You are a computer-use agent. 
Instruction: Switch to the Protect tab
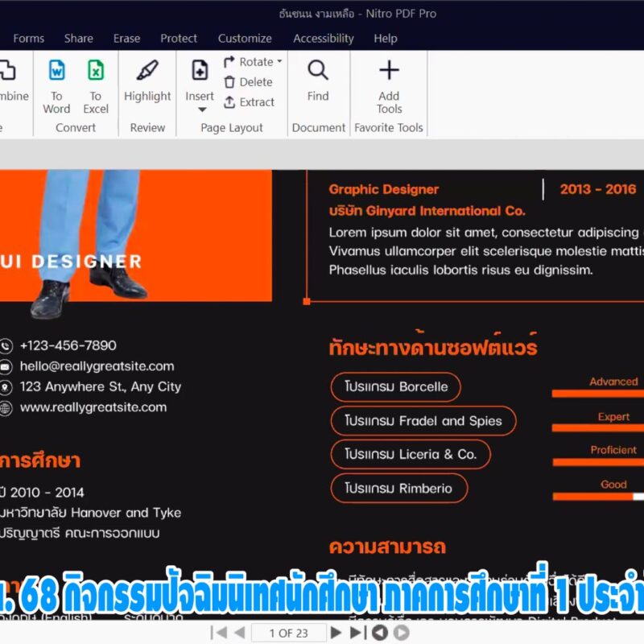pos(179,38)
